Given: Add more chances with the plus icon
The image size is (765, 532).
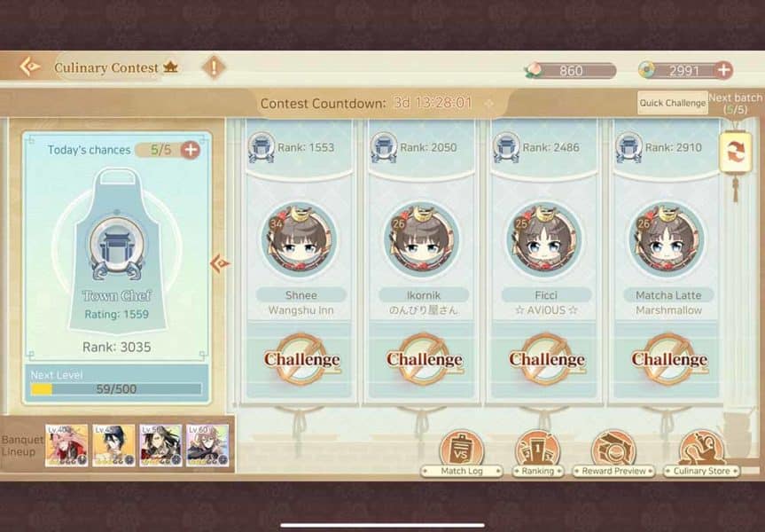Looking at the screenshot, I should 191,149.
